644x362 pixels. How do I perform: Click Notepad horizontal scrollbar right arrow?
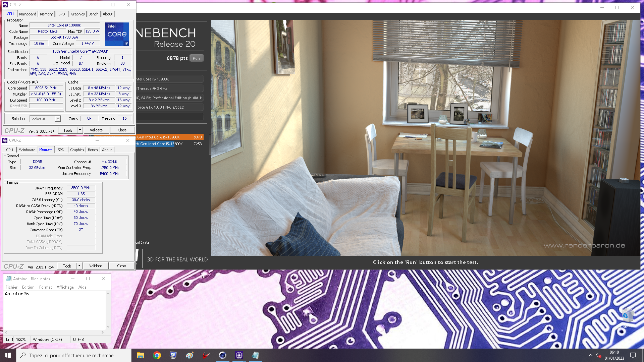coord(102,333)
